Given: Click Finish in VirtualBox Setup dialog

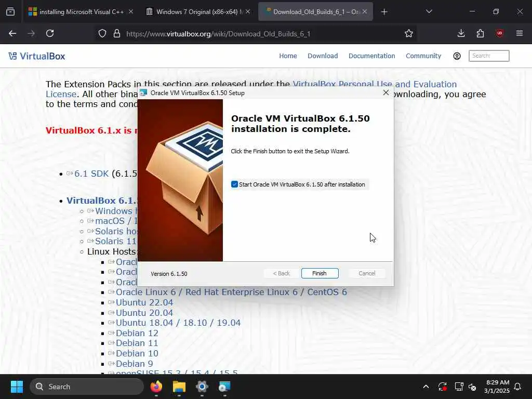Looking at the screenshot, I should 320,273.
